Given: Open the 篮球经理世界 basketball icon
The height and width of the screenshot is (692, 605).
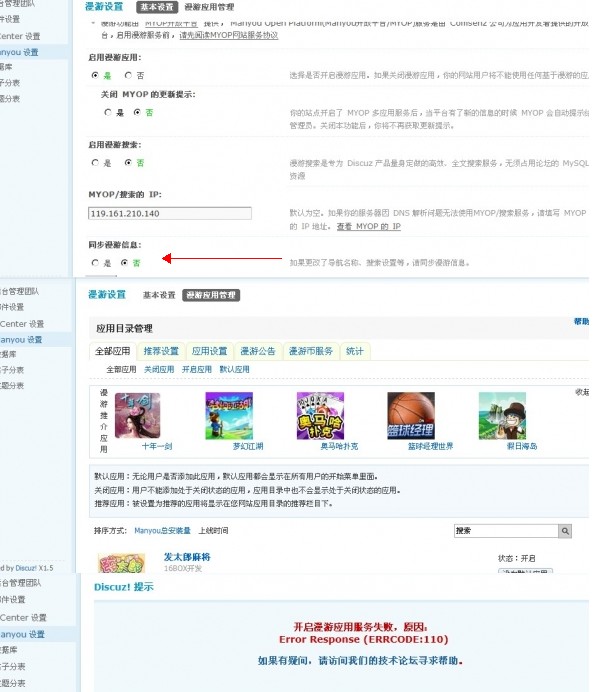Looking at the screenshot, I should pyautogui.click(x=411, y=416).
